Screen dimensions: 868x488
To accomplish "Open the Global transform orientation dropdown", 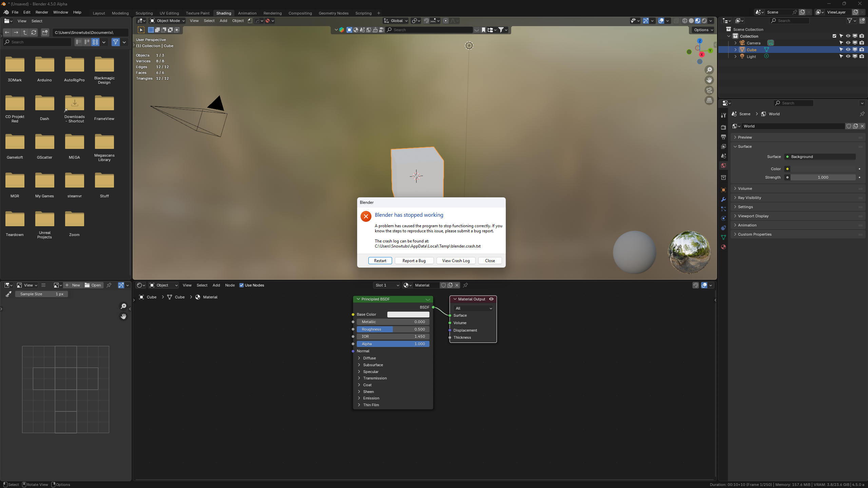I will [x=396, y=21].
